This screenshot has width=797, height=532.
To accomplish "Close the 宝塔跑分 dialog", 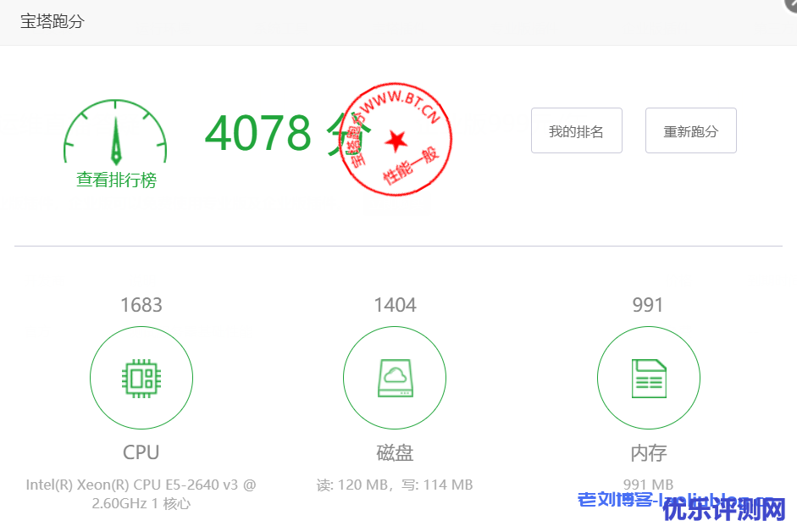I will tap(792, 3).
